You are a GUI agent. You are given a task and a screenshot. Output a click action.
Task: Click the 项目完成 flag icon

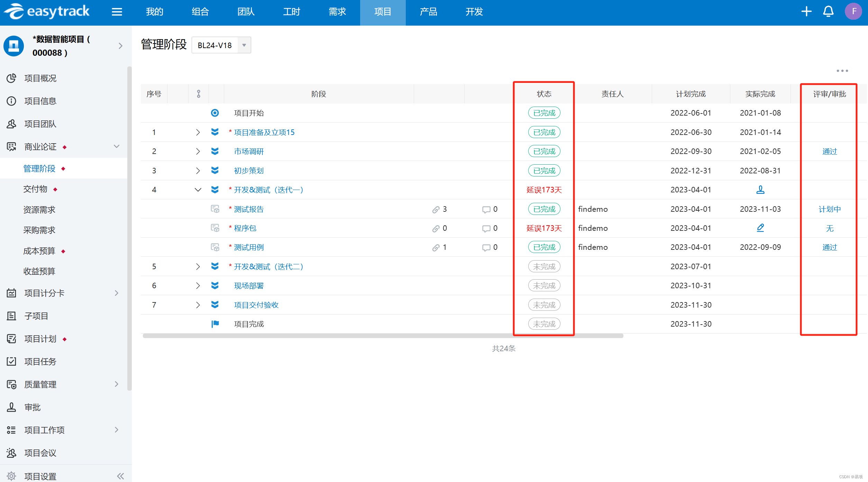click(x=215, y=324)
